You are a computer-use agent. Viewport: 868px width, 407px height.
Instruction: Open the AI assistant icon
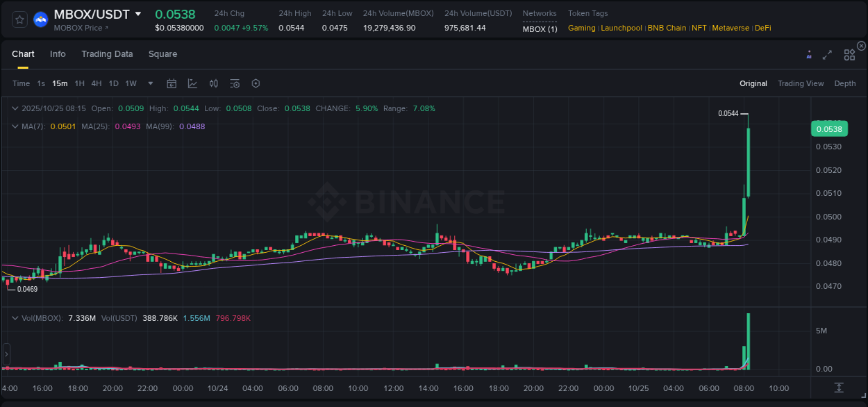click(808, 53)
